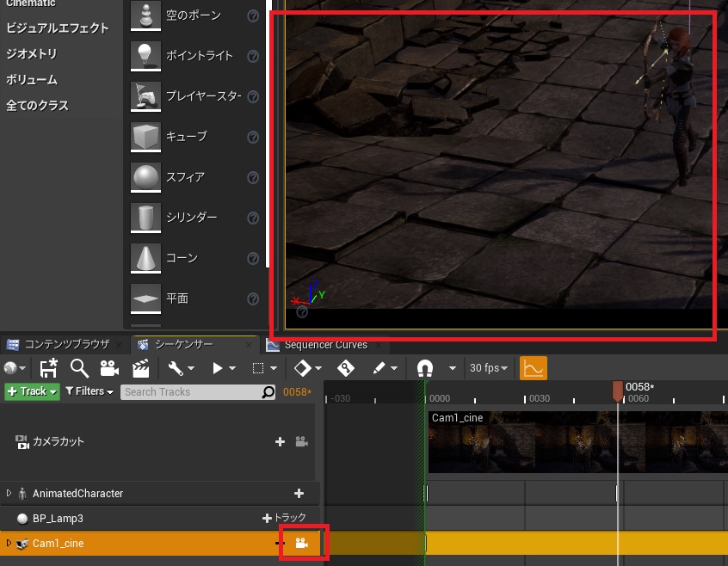
Task: Click トラック add button on BP_Lamp3
Action: point(284,518)
